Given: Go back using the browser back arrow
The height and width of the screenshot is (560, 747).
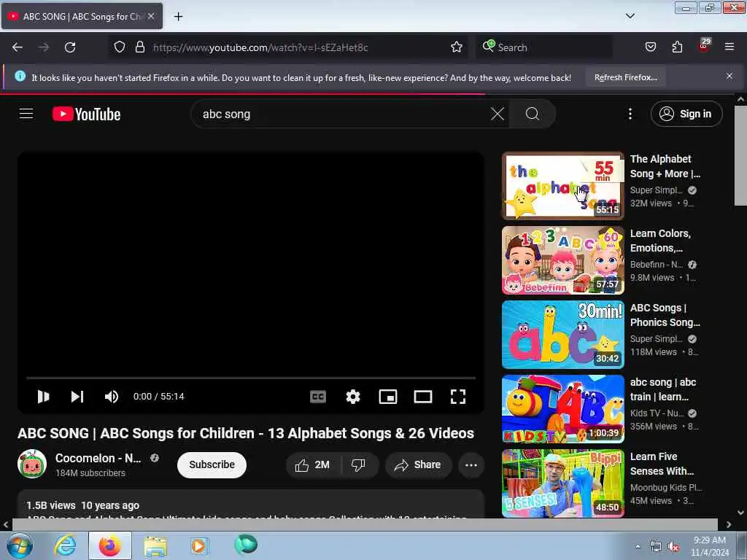Looking at the screenshot, I should 18,47.
